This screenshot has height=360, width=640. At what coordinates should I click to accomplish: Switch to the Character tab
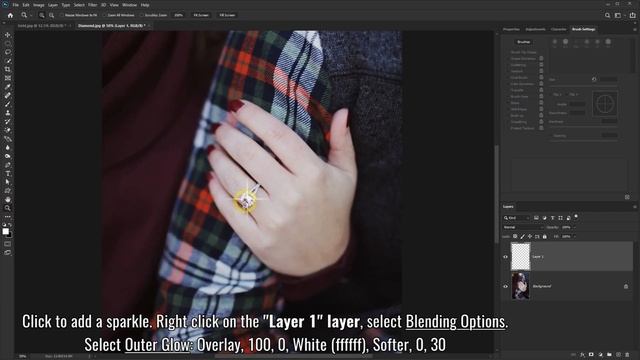point(558,29)
